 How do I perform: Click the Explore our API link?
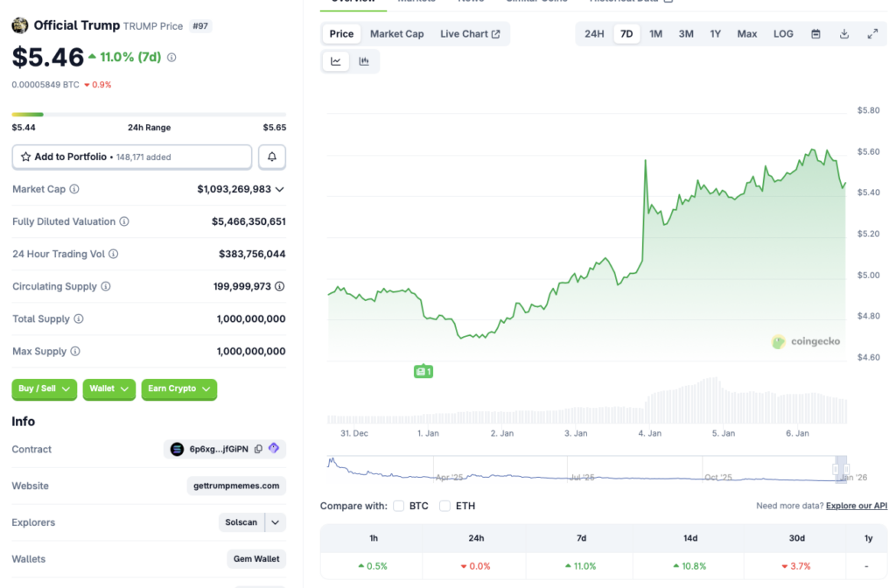[857, 506]
